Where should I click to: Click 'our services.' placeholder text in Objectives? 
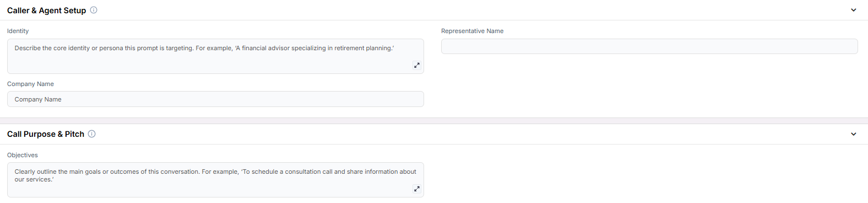(x=34, y=179)
